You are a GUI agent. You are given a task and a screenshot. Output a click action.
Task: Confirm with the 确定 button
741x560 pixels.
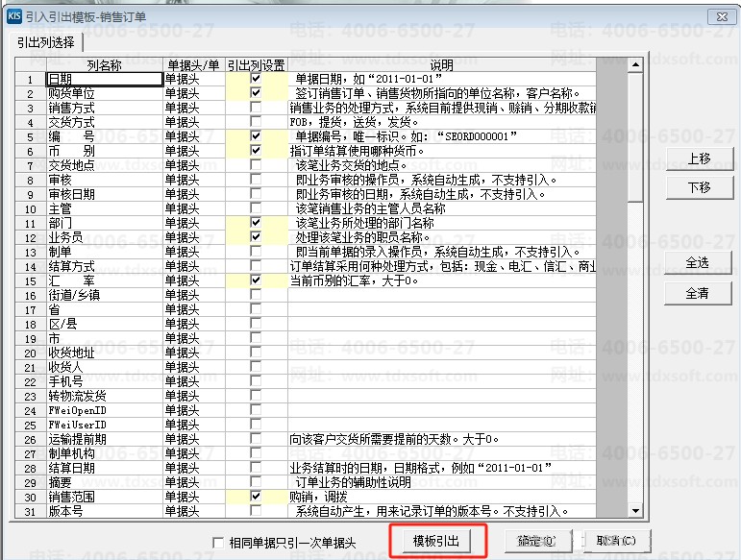(x=536, y=541)
